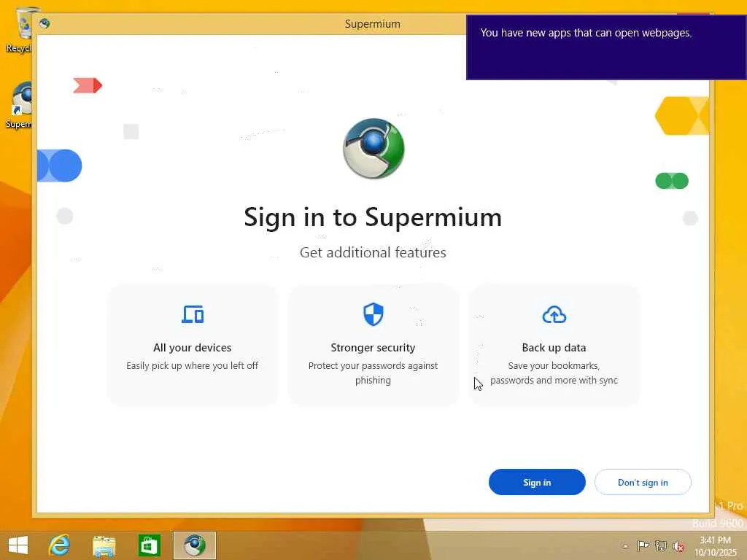Click Protect your passwords against phishing text
Image resolution: width=747 pixels, height=560 pixels.
[373, 373]
